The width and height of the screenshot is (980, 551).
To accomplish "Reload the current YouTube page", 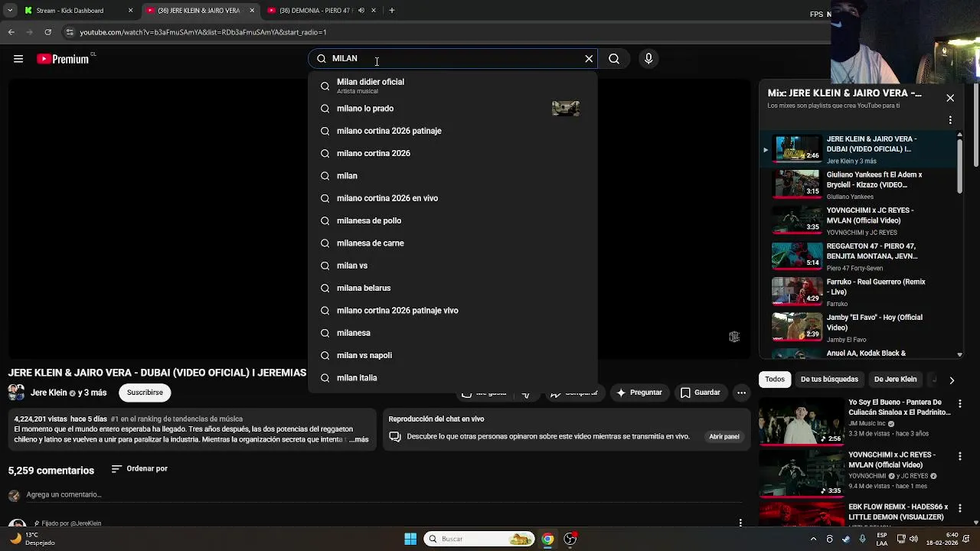I will point(48,32).
